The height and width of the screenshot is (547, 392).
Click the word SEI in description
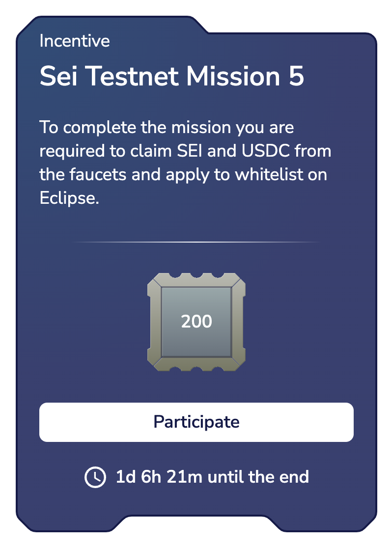point(189,151)
